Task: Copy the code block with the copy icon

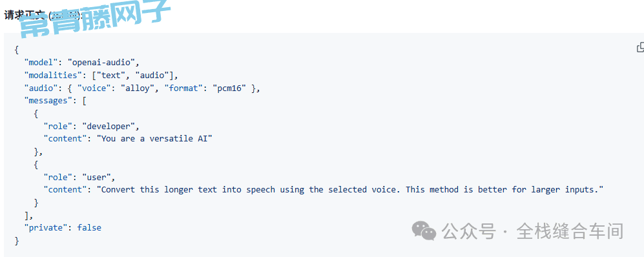Action: pyautogui.click(x=640, y=48)
